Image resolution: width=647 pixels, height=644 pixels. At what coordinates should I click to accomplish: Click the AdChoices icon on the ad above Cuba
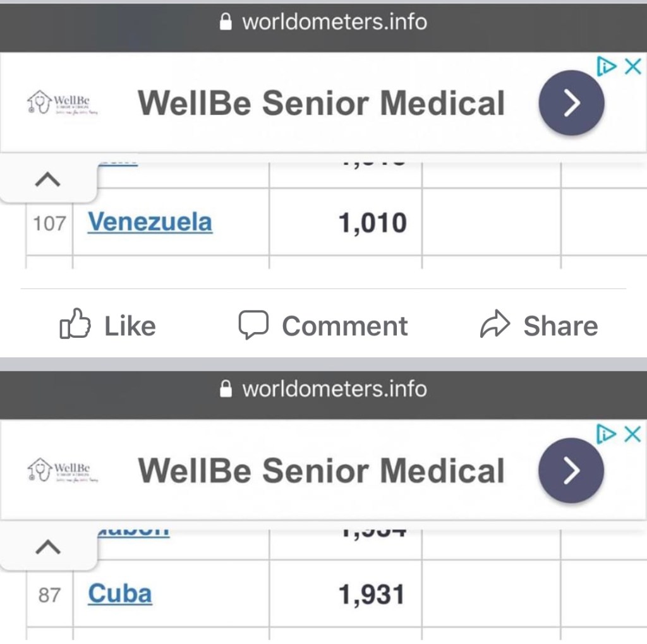click(x=605, y=434)
